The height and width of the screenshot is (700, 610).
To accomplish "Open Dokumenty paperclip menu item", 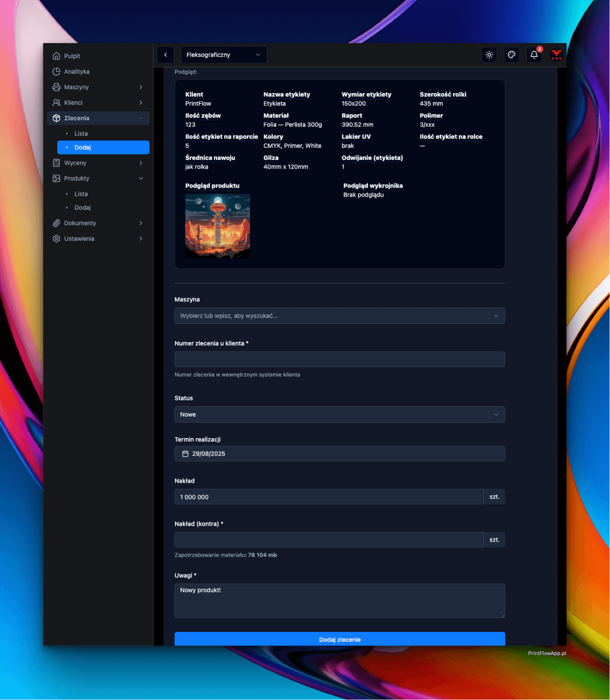I will click(80, 223).
